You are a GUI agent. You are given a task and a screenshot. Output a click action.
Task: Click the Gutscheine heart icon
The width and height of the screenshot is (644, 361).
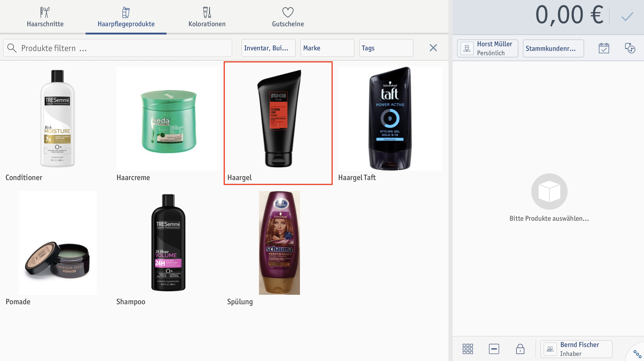[x=288, y=12]
